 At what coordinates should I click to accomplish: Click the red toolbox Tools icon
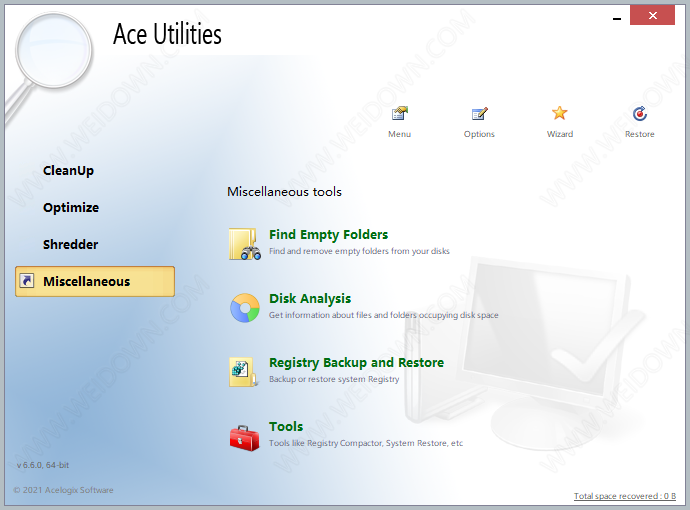(x=245, y=438)
